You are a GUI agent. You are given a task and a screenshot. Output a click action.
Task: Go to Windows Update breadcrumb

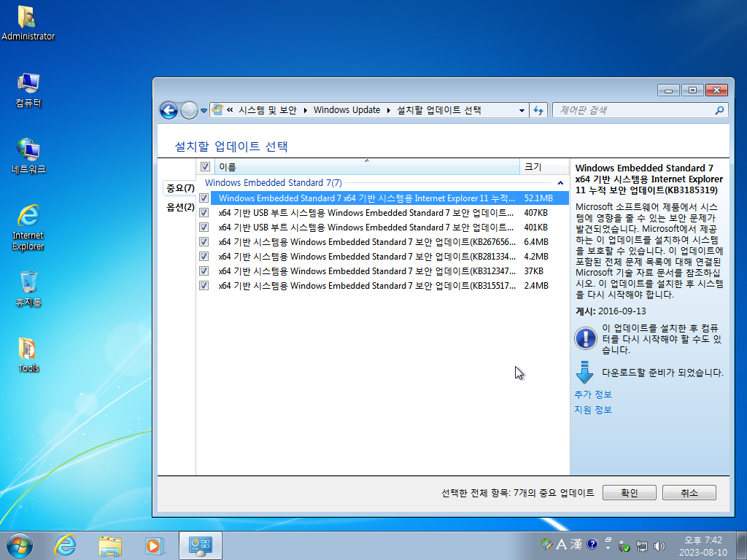click(347, 110)
